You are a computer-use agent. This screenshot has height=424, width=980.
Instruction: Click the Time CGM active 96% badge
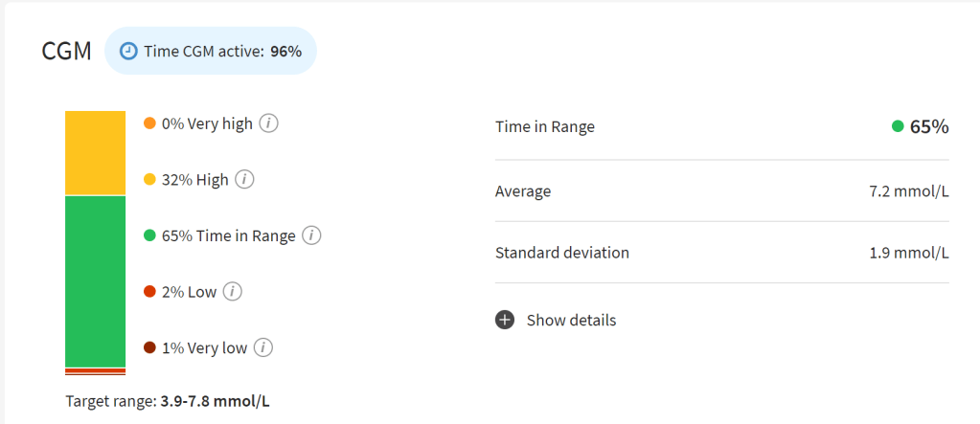pos(211,52)
